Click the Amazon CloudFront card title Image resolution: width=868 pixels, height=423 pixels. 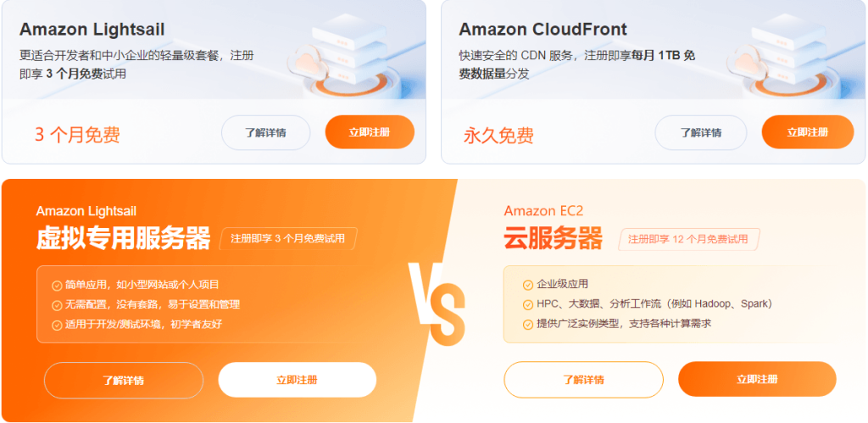click(542, 30)
